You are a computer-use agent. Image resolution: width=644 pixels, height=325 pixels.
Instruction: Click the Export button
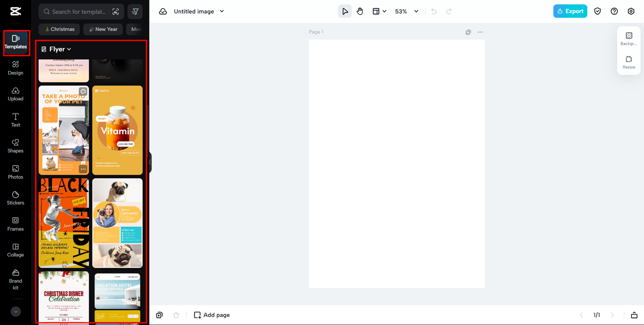pos(570,11)
